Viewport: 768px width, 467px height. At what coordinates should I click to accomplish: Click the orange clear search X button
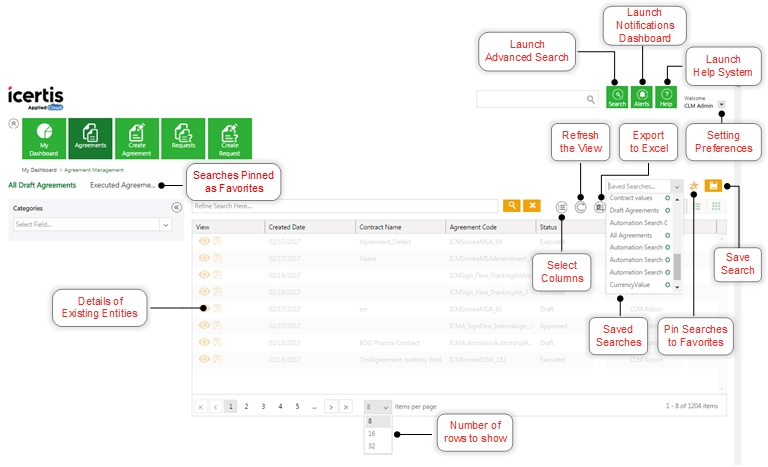[533, 205]
